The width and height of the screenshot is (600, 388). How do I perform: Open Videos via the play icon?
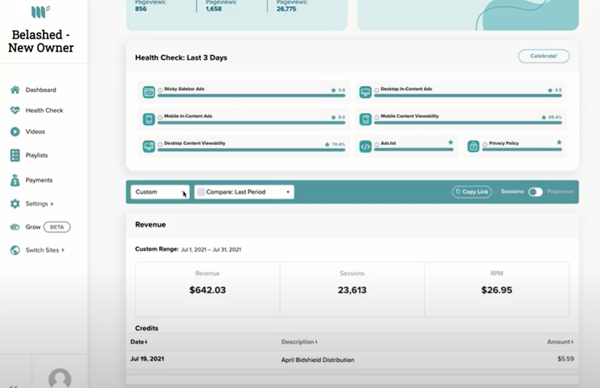click(x=15, y=132)
